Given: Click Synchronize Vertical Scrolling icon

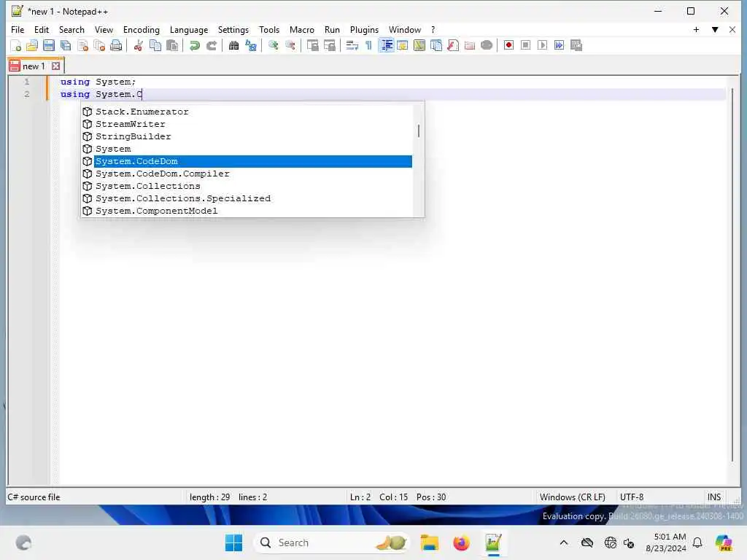Looking at the screenshot, I should tap(312, 45).
